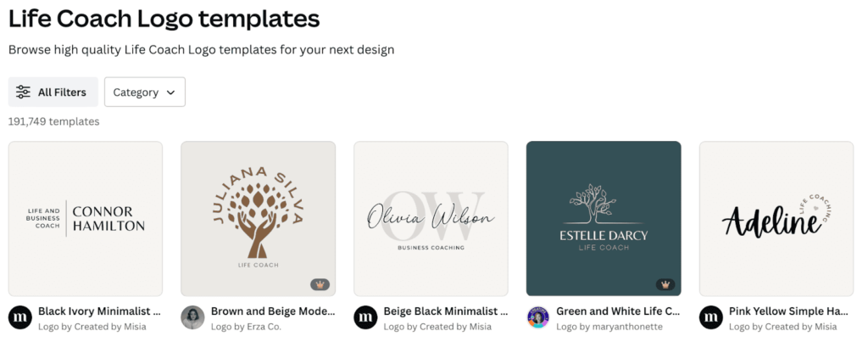Select the Adeline life coaching template
Viewport: 868px width, 342px height.
coord(776,218)
